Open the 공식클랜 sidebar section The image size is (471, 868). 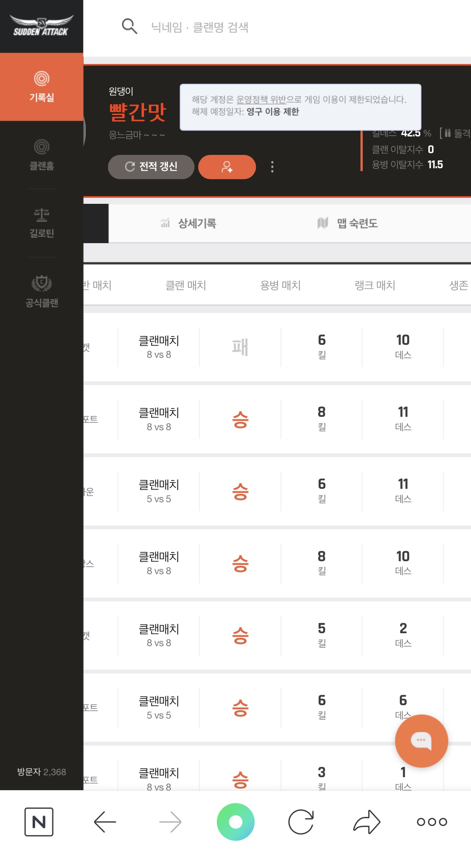(x=41, y=291)
